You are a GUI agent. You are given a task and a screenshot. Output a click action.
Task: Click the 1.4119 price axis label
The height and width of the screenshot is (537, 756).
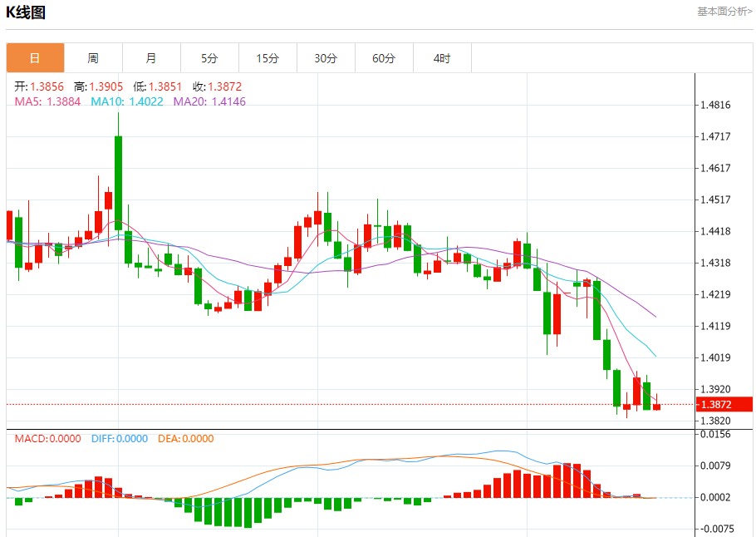tap(715, 326)
